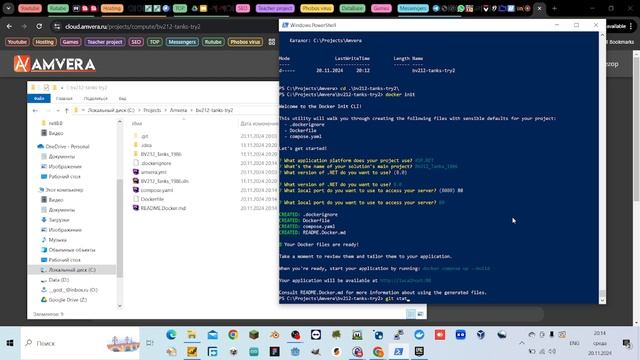This screenshot has height=360, width=640.
Task: Open the Quick Access Toolbar customize dropdown
Action: point(62,88)
